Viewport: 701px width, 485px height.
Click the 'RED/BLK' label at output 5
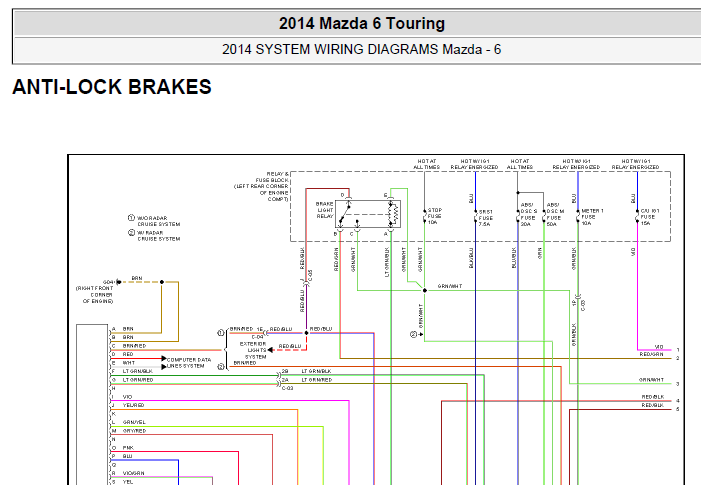click(x=653, y=405)
